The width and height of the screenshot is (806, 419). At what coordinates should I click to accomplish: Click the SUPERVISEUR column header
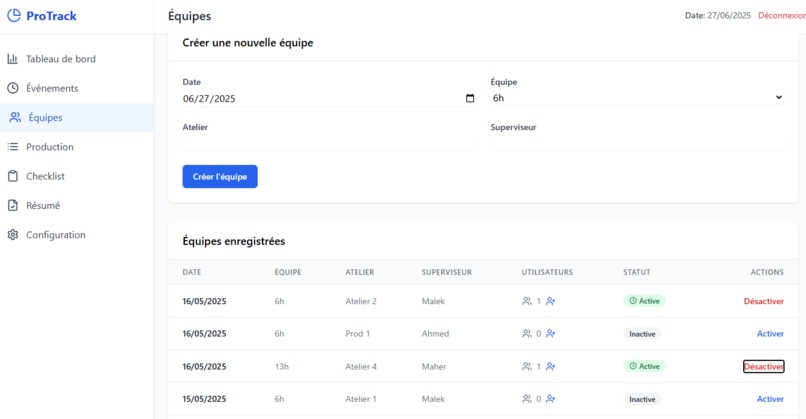447,272
